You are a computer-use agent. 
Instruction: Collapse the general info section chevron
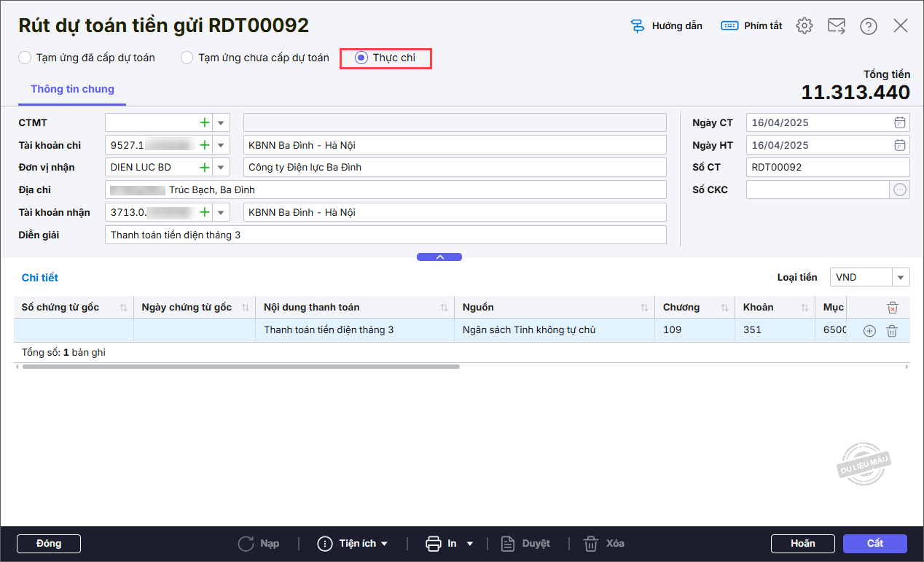(439, 257)
